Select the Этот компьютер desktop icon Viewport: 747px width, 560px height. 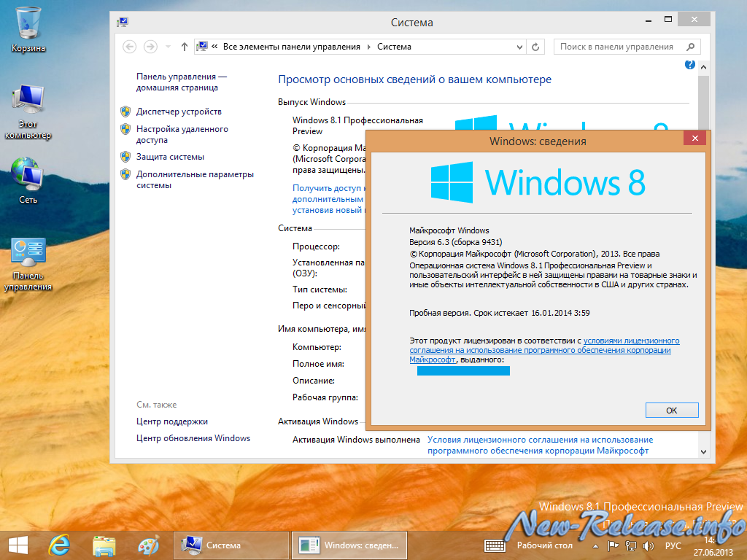28,112
